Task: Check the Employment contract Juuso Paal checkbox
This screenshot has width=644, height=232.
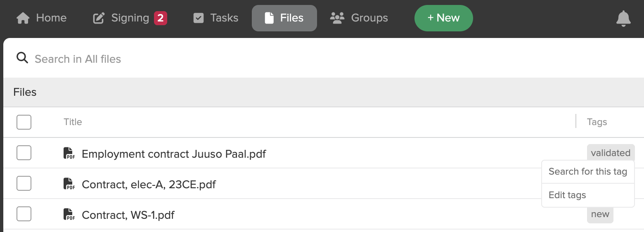Action: pyautogui.click(x=24, y=153)
